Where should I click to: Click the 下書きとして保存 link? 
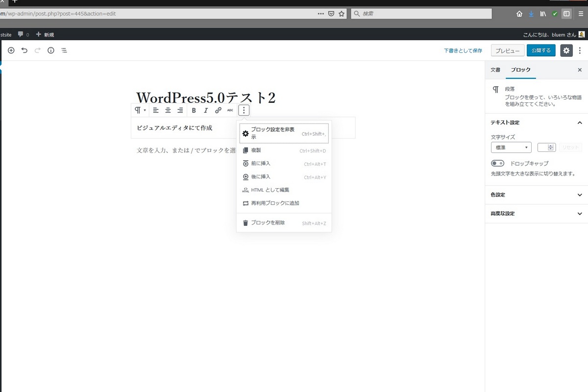[463, 50]
